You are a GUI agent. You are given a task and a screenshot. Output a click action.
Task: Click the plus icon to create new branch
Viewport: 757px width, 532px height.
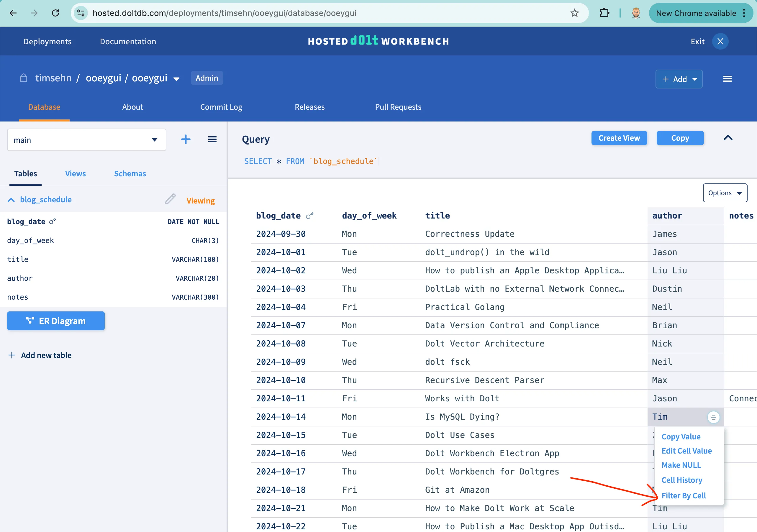(x=186, y=139)
